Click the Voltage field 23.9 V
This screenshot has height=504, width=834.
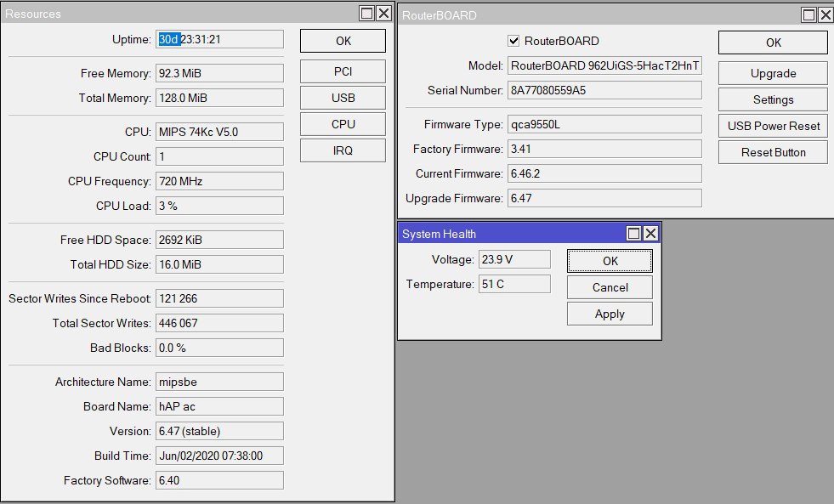tap(515, 259)
